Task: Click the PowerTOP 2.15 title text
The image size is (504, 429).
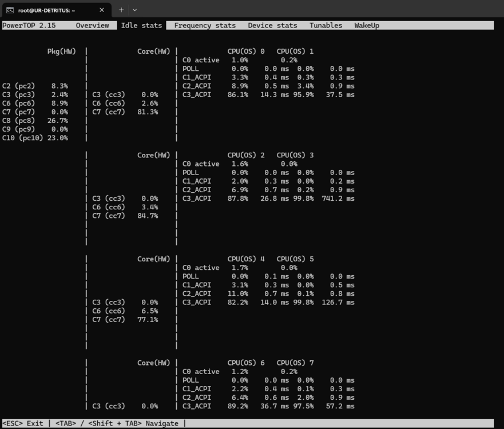Action: coord(29,25)
